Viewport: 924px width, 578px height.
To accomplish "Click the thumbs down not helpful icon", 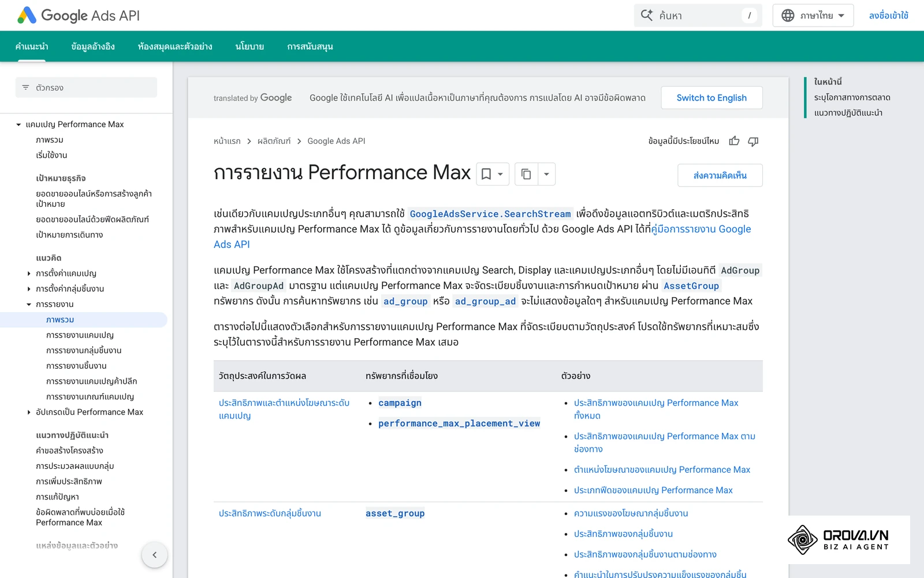I will pyautogui.click(x=753, y=141).
